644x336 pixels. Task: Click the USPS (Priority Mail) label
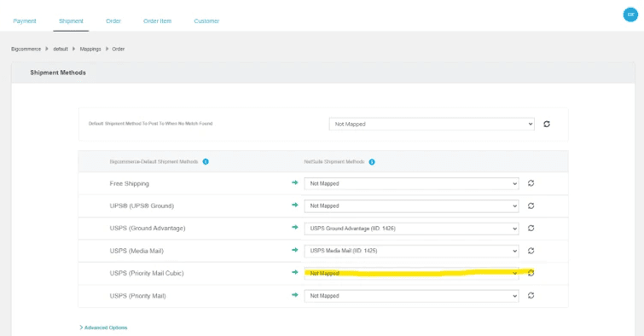point(137,296)
